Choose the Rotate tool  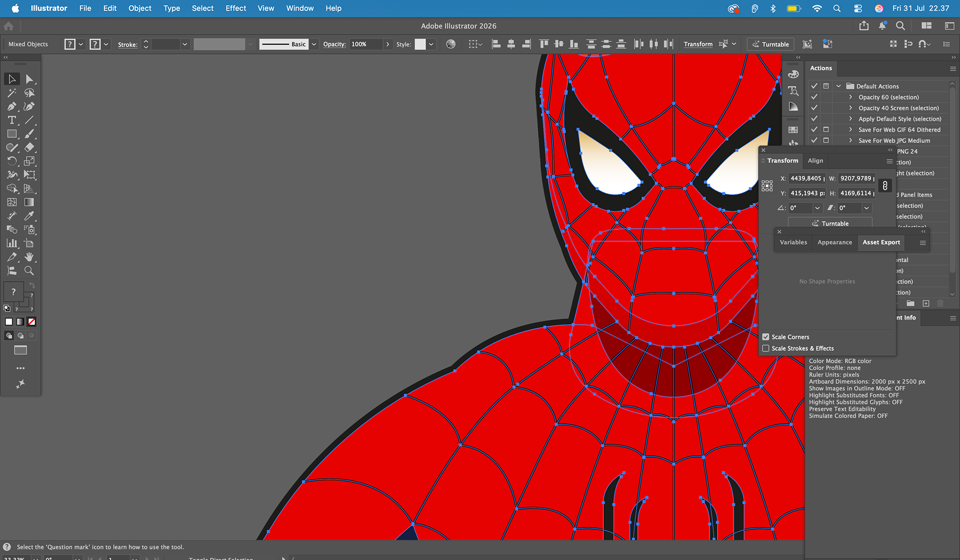12,161
